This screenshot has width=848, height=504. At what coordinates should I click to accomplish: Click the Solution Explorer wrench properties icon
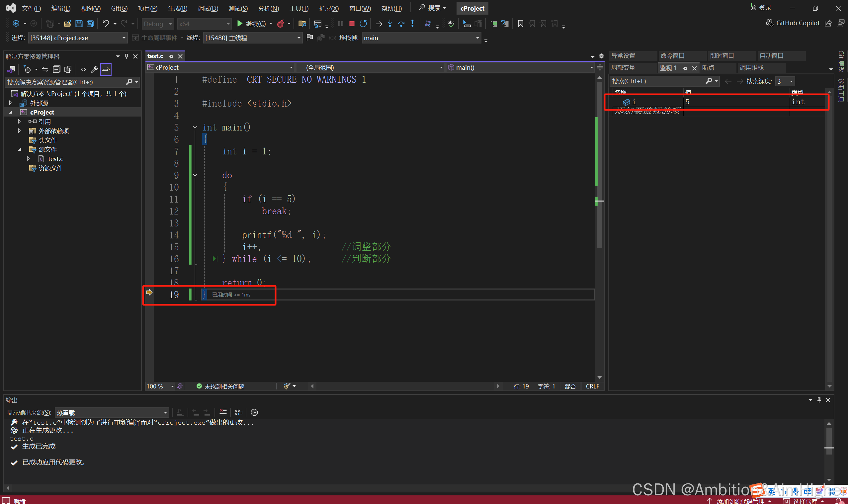coord(94,69)
